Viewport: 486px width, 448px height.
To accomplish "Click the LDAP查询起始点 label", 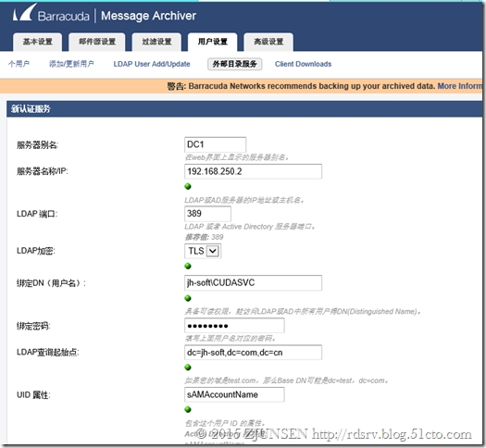I will coord(48,353).
